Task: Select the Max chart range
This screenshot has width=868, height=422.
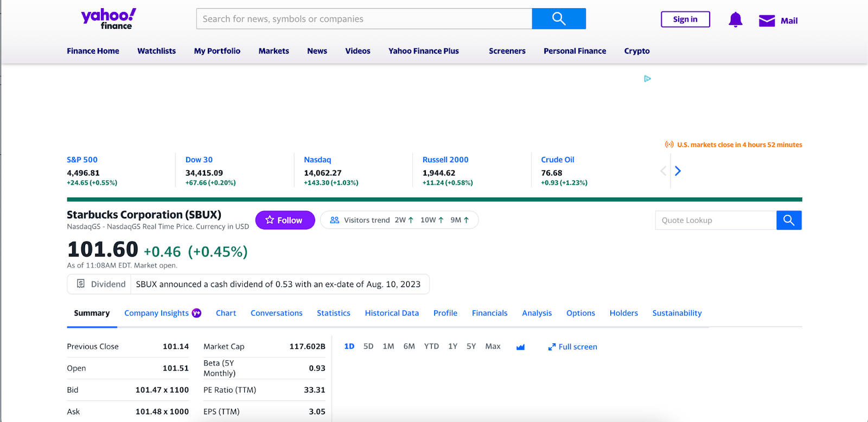Action: tap(493, 346)
